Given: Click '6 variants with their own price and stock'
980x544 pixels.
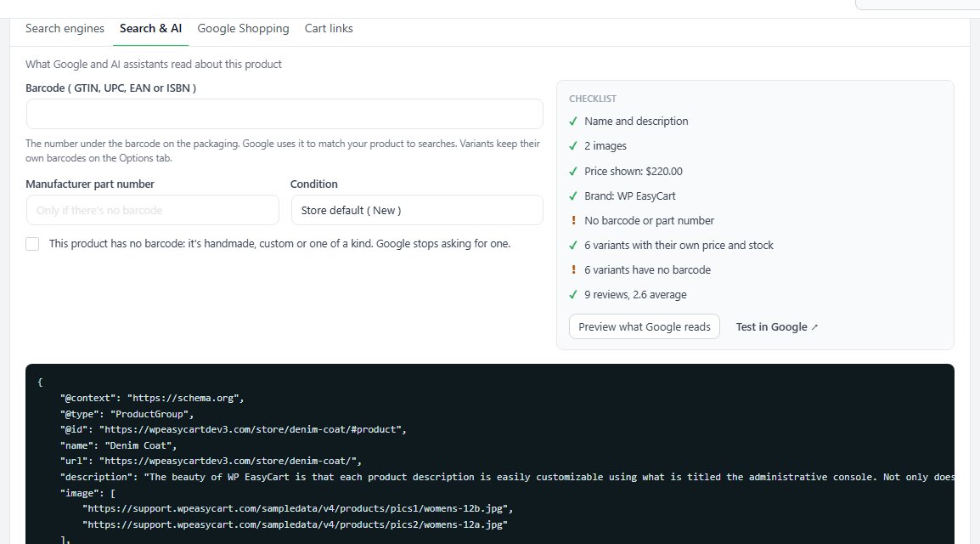Looking at the screenshot, I should pos(679,246).
